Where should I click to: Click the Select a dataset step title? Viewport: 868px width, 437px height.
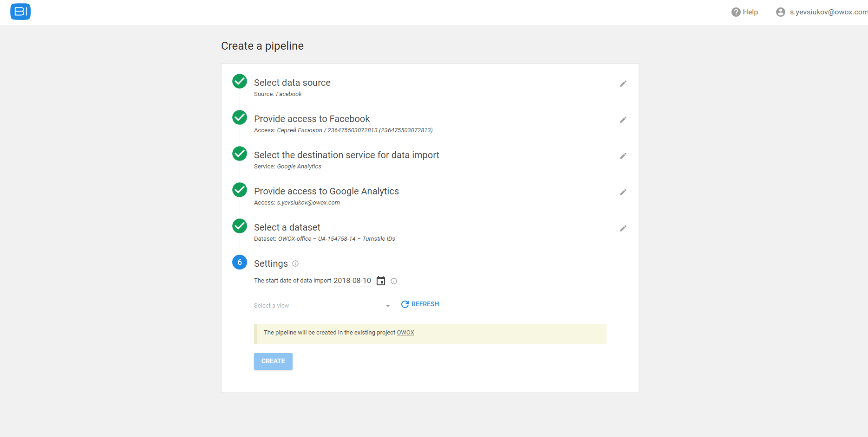click(287, 227)
